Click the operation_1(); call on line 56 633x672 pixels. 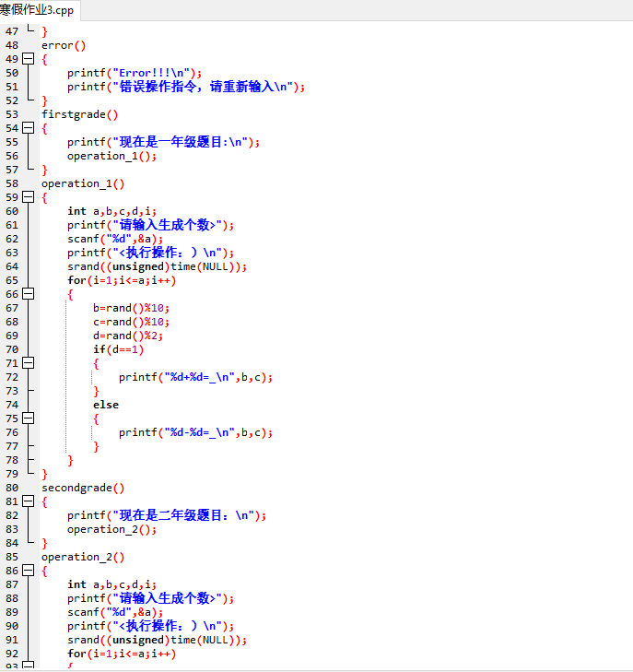111,156
